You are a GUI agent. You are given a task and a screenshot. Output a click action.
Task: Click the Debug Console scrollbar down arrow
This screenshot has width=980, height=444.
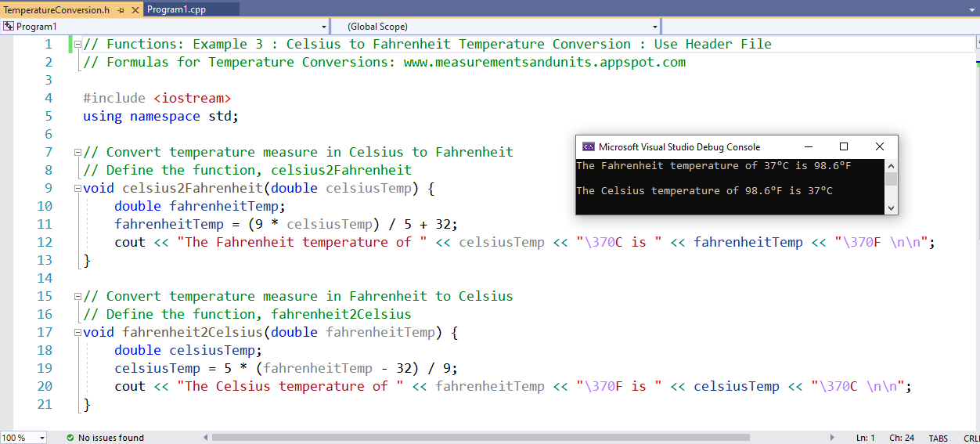891,208
